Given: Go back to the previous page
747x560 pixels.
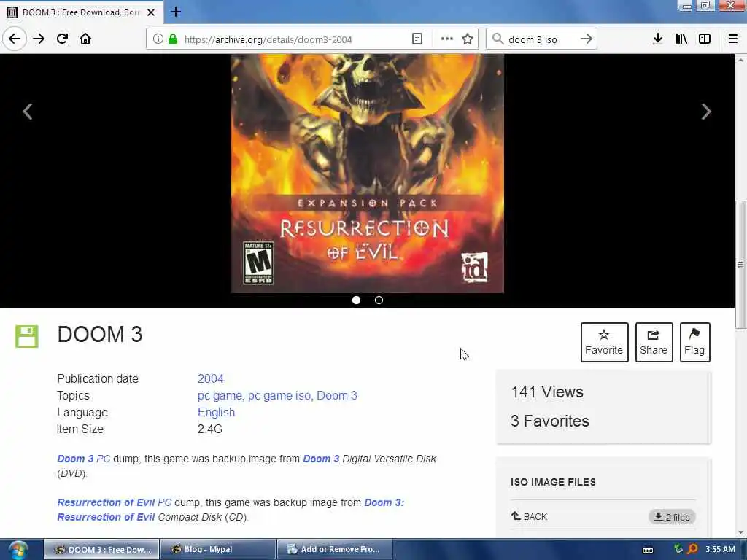Looking at the screenshot, I should coord(15,39).
